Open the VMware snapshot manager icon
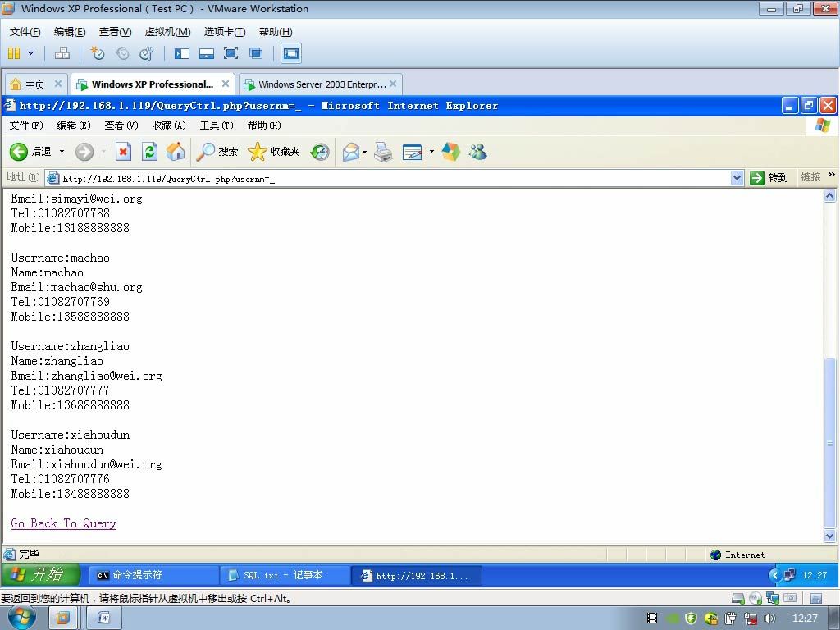 pyautogui.click(x=146, y=53)
